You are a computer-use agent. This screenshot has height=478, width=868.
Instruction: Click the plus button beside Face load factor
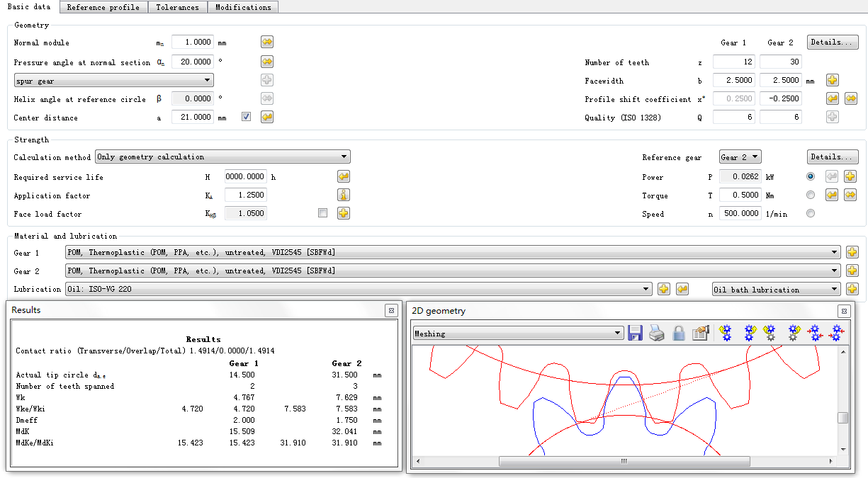pos(344,213)
